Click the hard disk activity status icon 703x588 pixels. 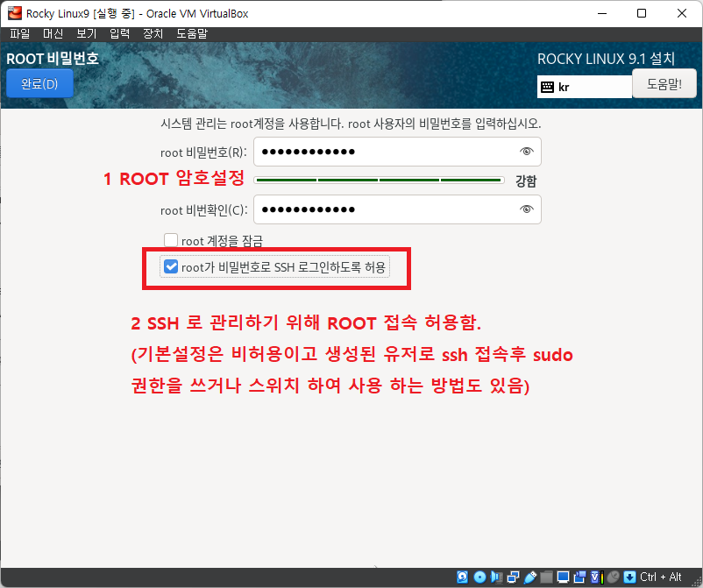click(x=462, y=577)
